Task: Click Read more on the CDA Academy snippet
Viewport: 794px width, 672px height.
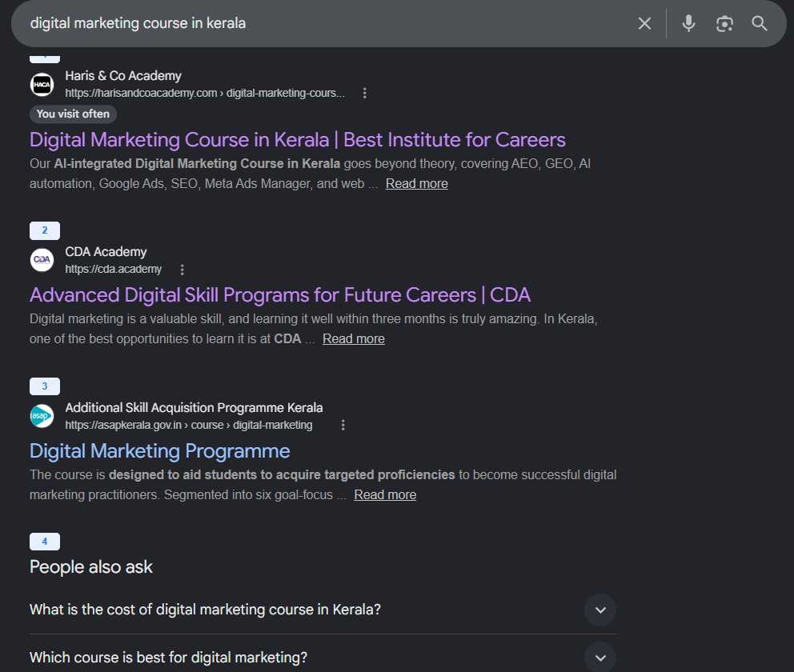Action: pyautogui.click(x=354, y=339)
